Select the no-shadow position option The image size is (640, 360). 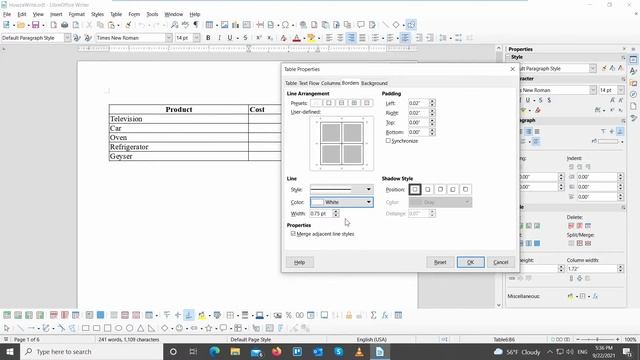tap(415, 189)
